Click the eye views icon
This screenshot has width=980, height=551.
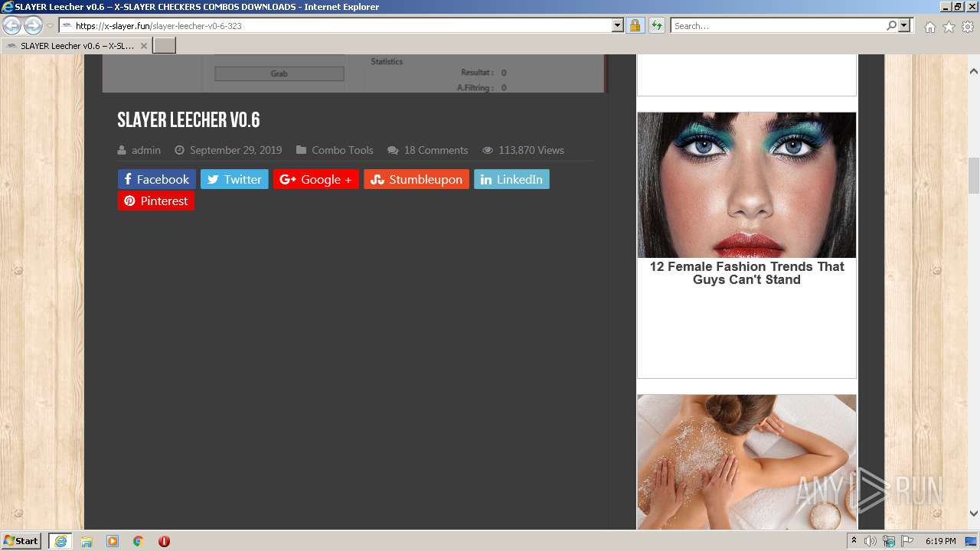point(487,150)
